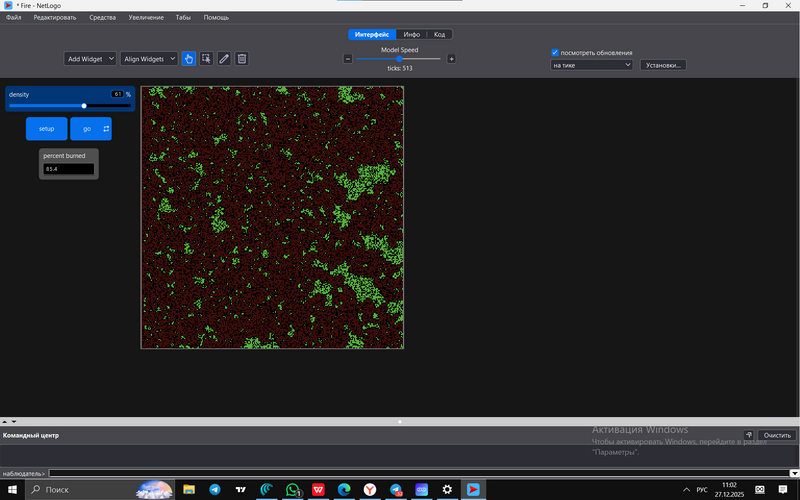Click the Command Center layout toggle icon

coord(748,435)
